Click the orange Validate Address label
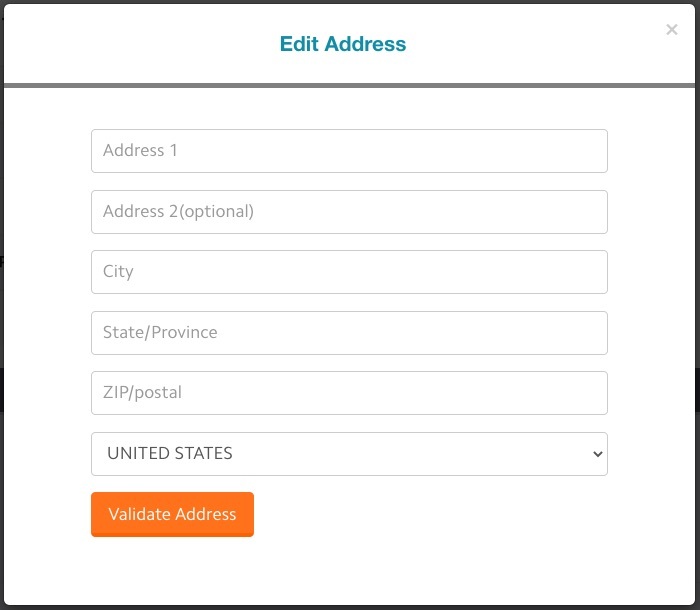This screenshot has height=610, width=700. [x=172, y=514]
